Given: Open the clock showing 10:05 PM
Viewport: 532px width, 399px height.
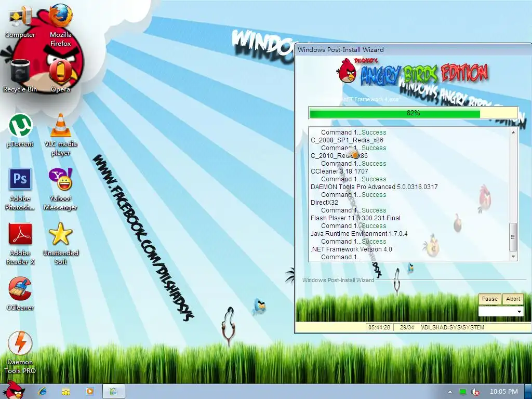Looking at the screenshot, I should click(x=504, y=392).
